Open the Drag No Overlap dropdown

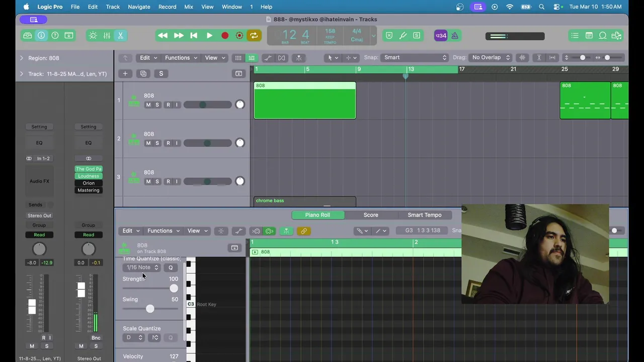491,57
